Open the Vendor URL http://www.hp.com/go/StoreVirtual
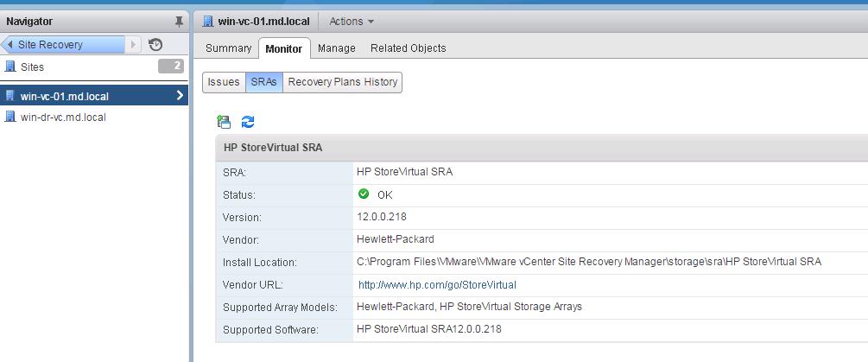 437,285
